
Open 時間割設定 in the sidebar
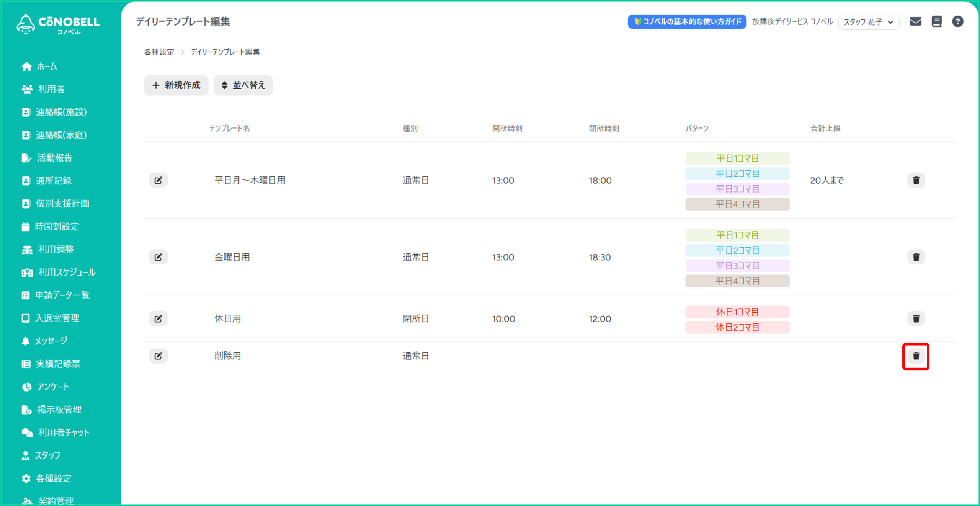(x=57, y=227)
